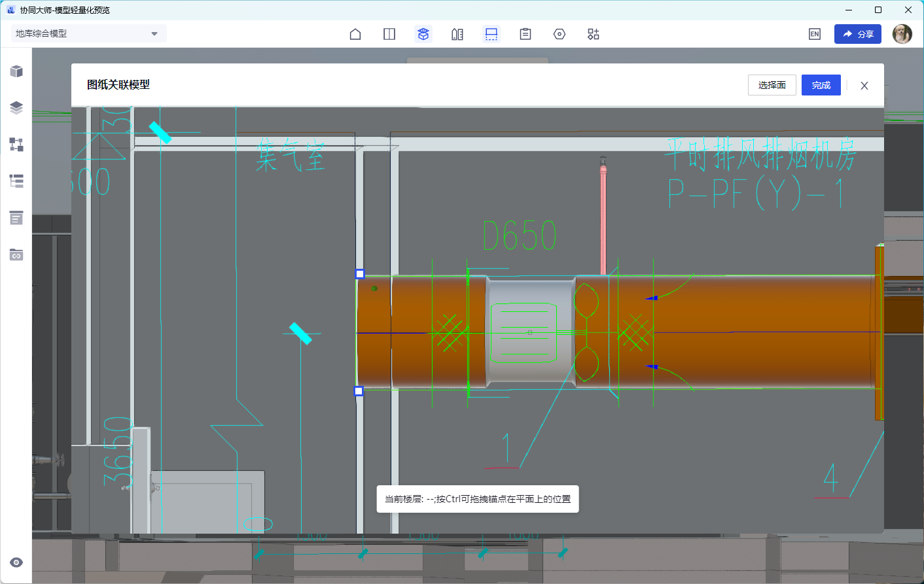
Task: Toggle the open-box model section tool
Action: click(x=423, y=34)
